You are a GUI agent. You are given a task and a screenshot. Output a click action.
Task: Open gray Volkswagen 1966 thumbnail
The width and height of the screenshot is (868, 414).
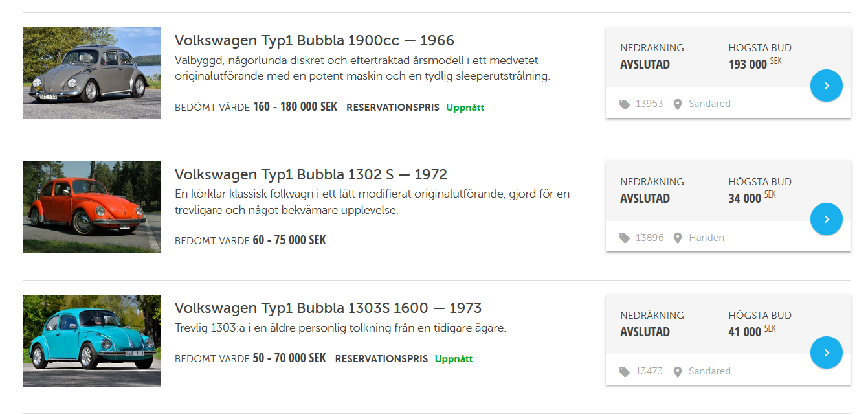coord(91,73)
